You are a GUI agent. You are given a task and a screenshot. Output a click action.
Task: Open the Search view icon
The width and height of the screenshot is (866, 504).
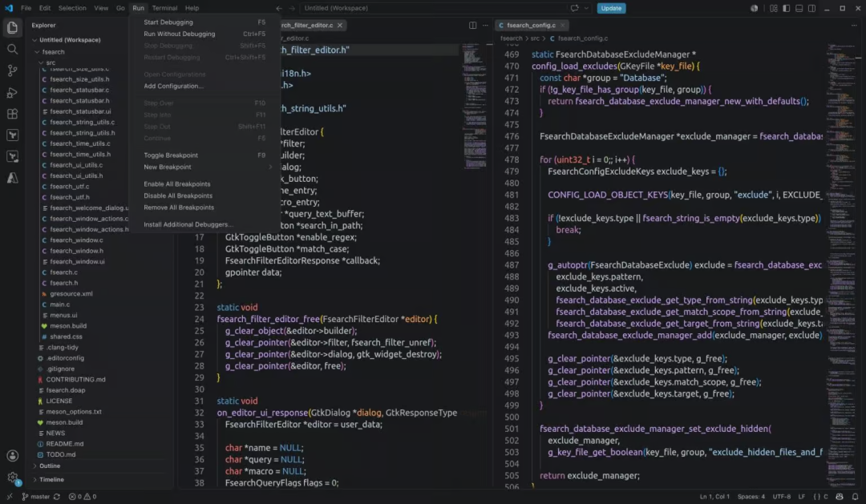pos(12,49)
